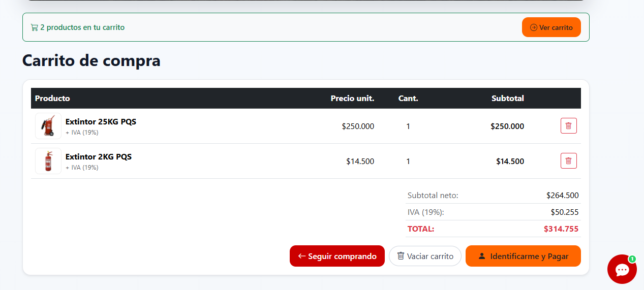Screen dimensions: 644x290
Task: Open the Extintor 2KG PQS thumbnail image
Action: point(48,161)
